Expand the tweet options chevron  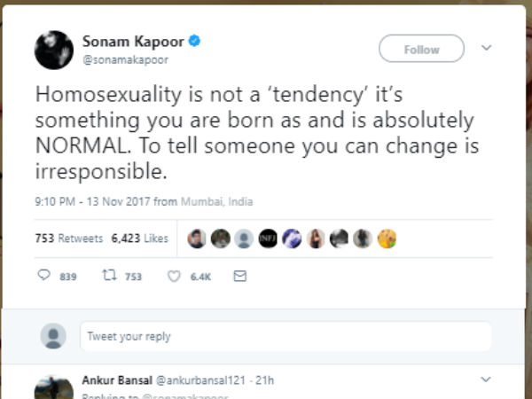coord(486,47)
